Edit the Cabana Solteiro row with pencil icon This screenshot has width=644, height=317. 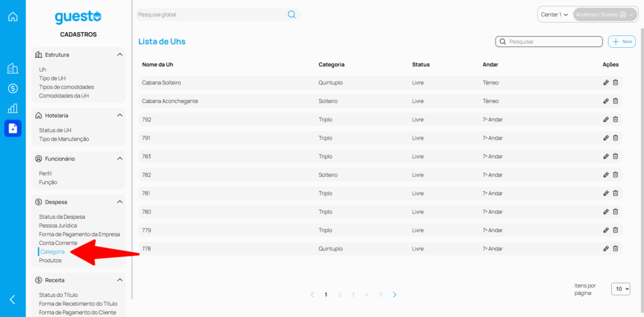606,82
